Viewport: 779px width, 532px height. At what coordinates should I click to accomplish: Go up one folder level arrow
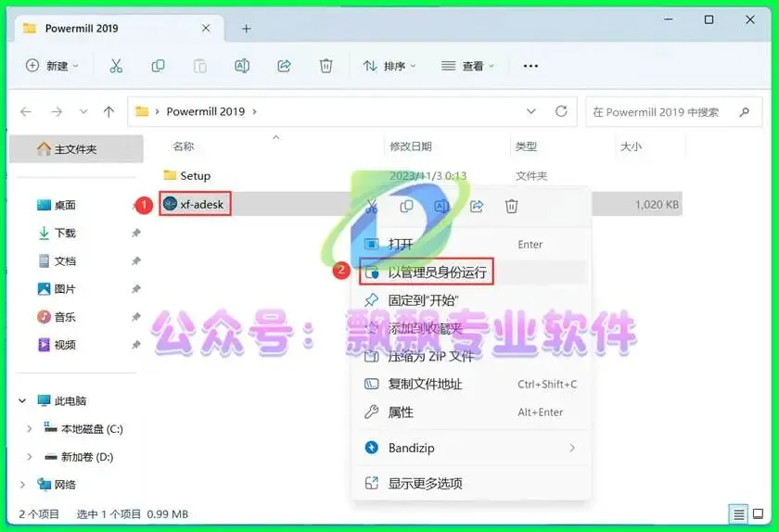(x=109, y=112)
